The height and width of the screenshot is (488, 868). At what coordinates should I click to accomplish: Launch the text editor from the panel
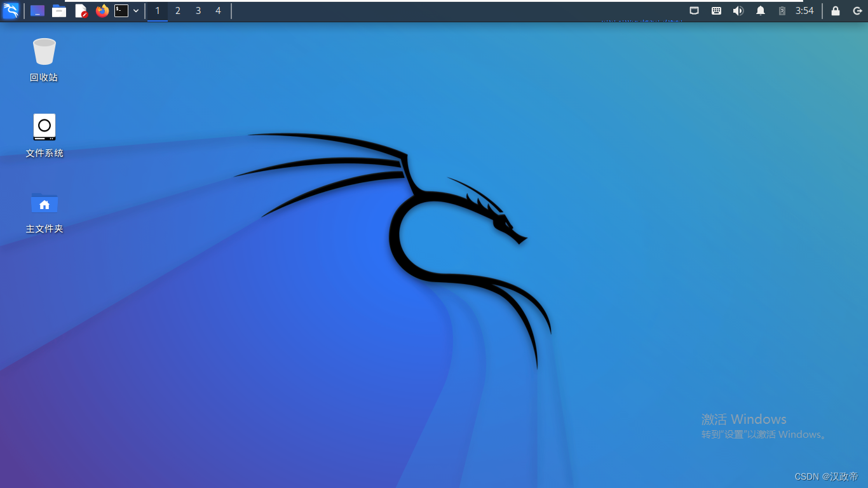(81, 11)
